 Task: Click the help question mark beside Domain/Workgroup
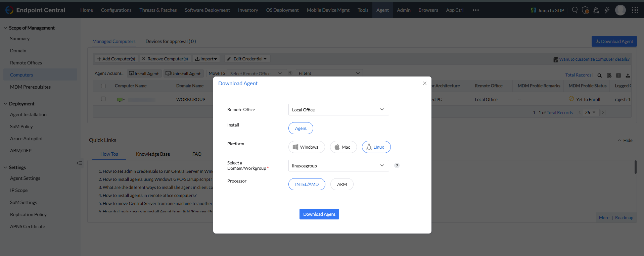[397, 165]
